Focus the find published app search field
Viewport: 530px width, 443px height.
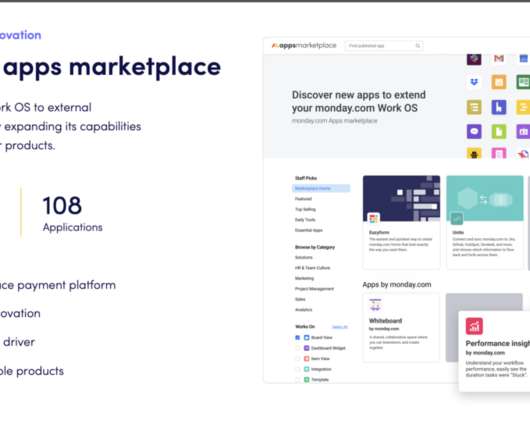pyautogui.click(x=384, y=46)
